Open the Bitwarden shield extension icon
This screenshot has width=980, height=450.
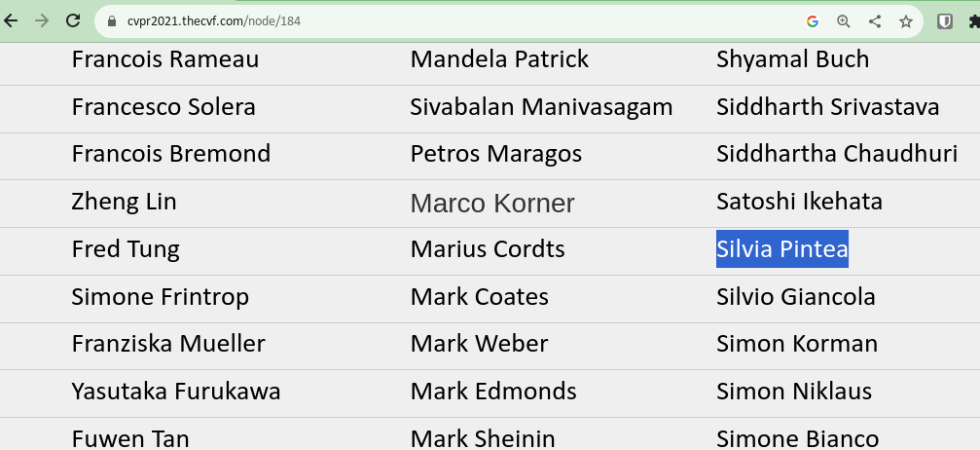(944, 21)
